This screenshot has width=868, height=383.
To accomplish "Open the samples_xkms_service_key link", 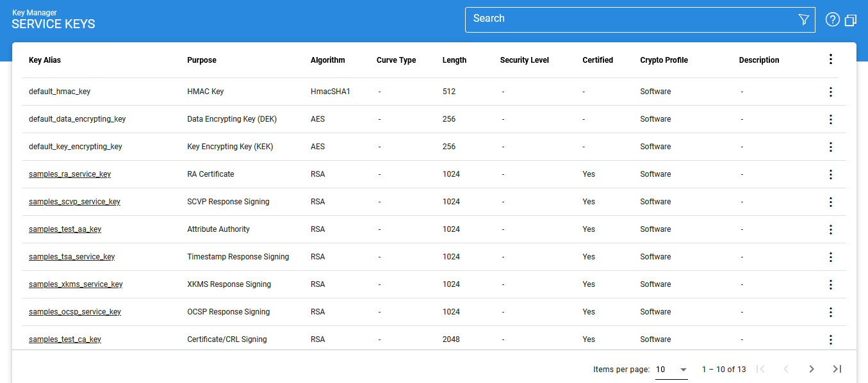I will [x=76, y=284].
